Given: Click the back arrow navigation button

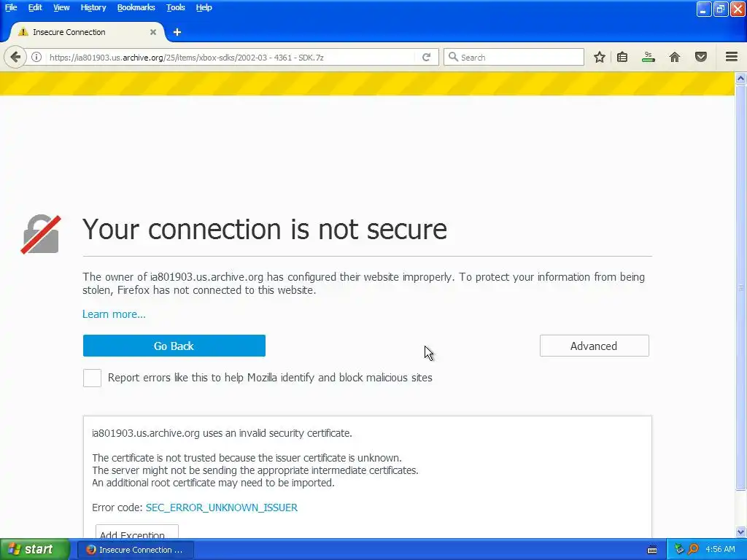Looking at the screenshot, I should [15, 57].
